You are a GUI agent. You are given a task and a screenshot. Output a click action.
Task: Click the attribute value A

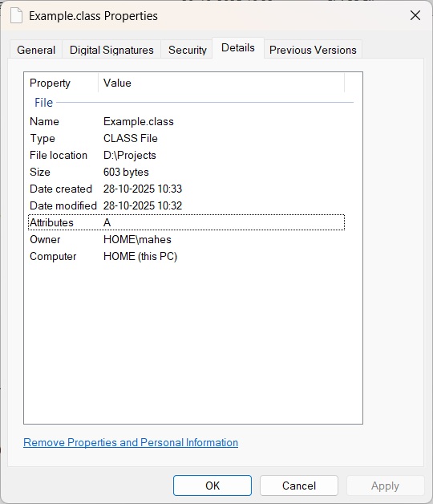click(x=107, y=222)
